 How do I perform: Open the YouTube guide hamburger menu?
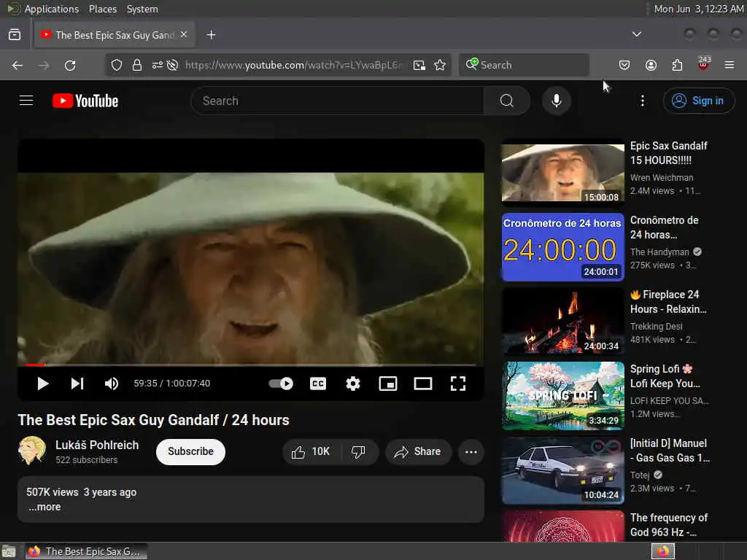coord(26,101)
